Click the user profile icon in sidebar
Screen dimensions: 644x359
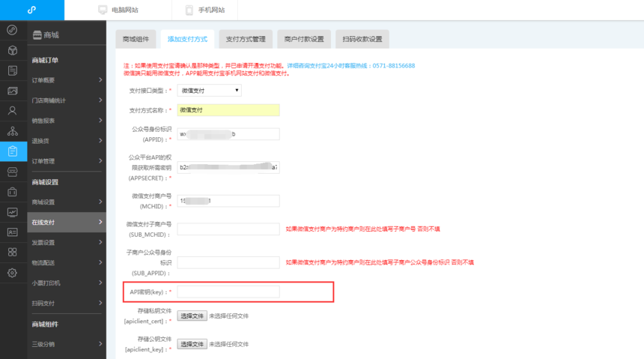click(12, 111)
